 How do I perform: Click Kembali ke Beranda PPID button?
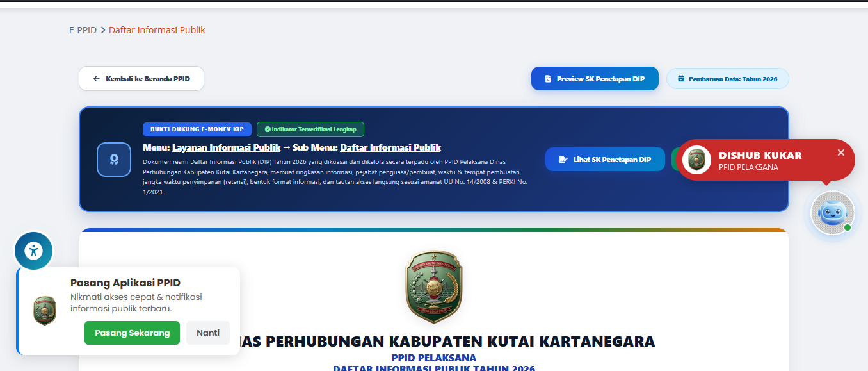(x=141, y=79)
